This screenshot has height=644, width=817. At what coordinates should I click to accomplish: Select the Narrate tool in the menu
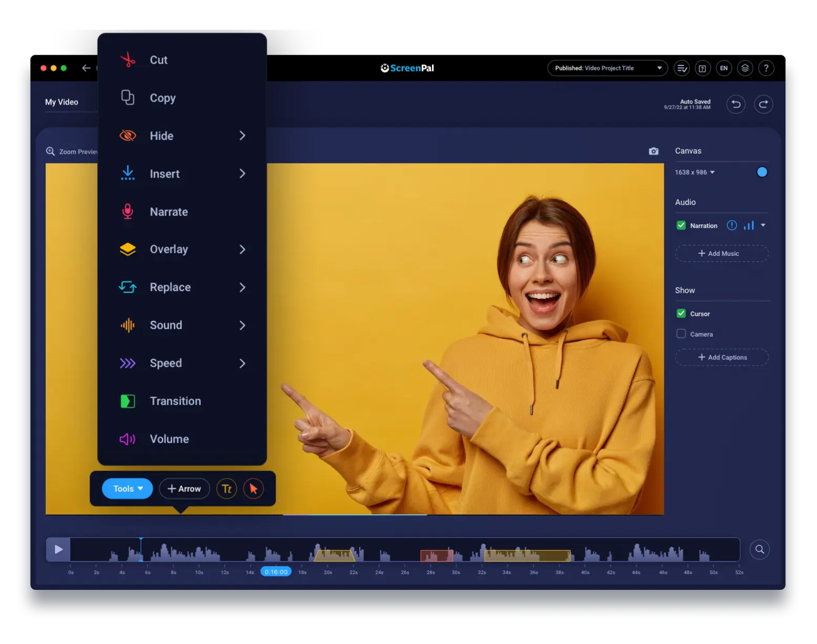tap(169, 212)
